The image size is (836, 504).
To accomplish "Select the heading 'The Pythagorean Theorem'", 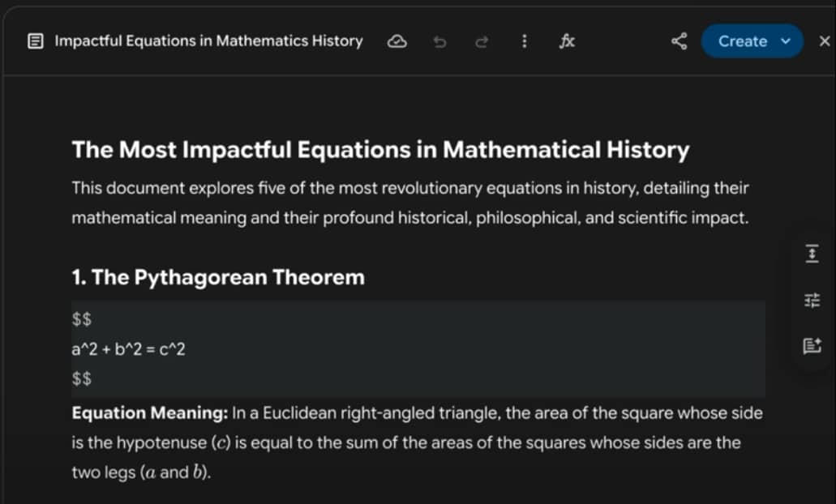I will pos(217,276).
